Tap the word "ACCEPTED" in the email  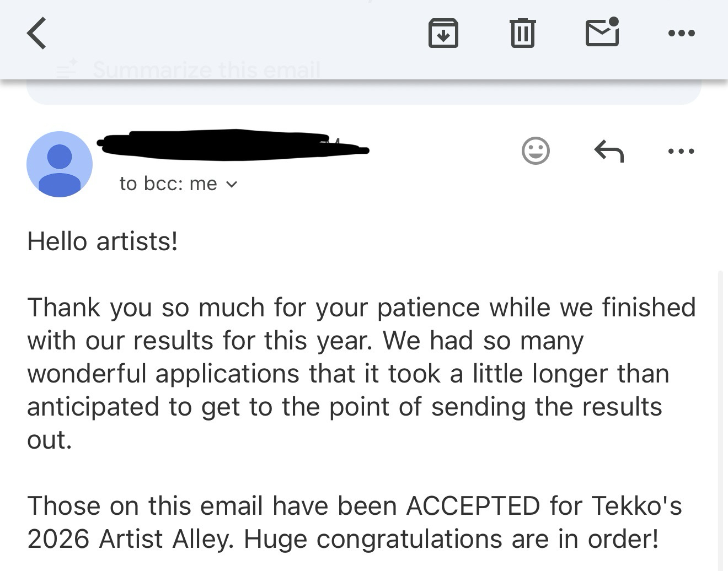[x=473, y=506]
